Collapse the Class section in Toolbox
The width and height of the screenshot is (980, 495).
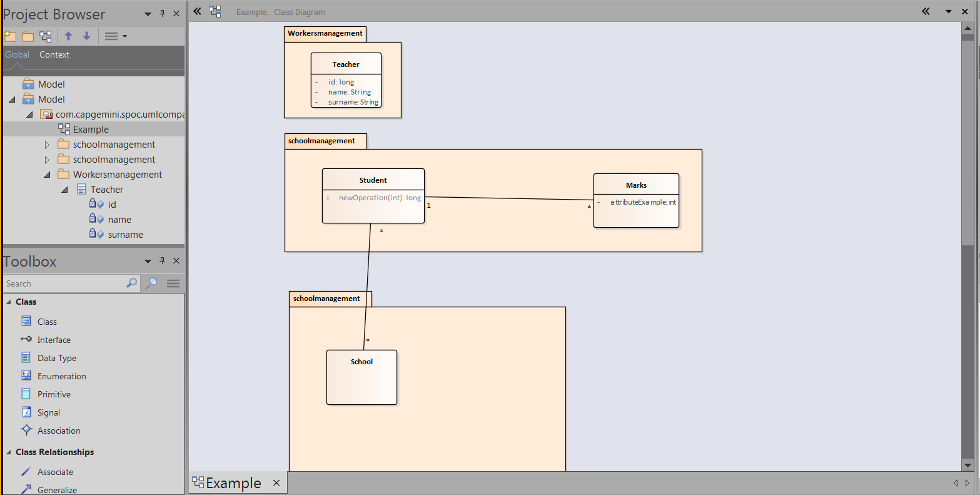[x=9, y=302]
